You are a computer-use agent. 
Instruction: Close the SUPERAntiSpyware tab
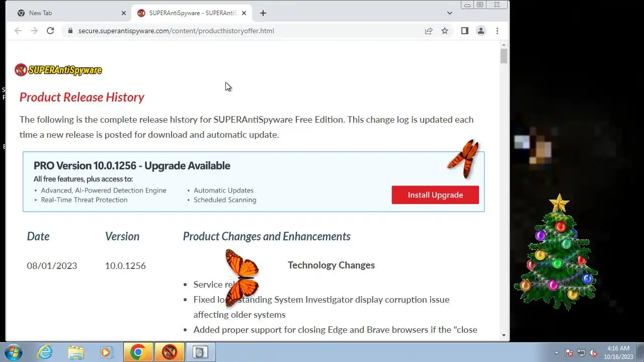pos(244,13)
